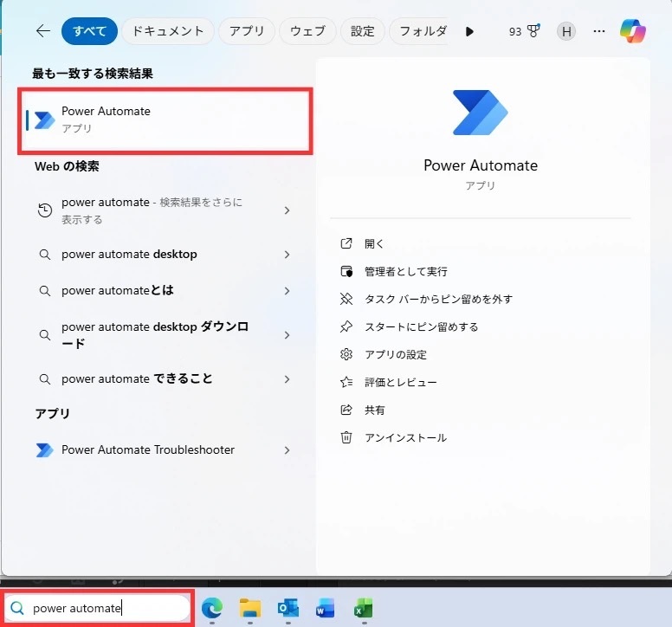The image size is (672, 627).
Task: Switch to the ウェブ filter tab
Action: pos(307,31)
